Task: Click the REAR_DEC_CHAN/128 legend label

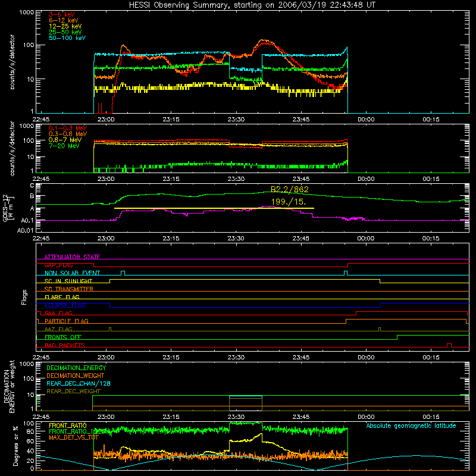Action: point(79,383)
